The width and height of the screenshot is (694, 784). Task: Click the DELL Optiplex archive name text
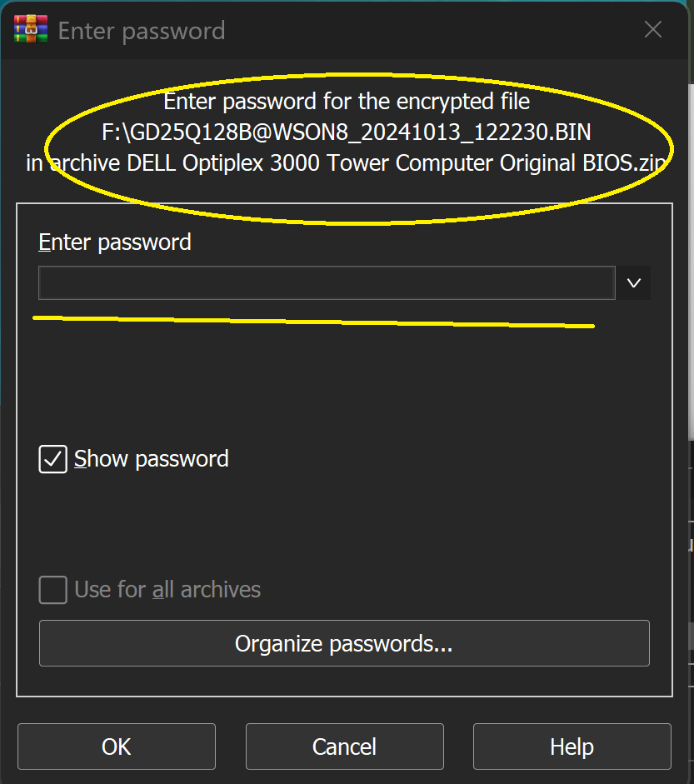pyautogui.click(x=398, y=162)
